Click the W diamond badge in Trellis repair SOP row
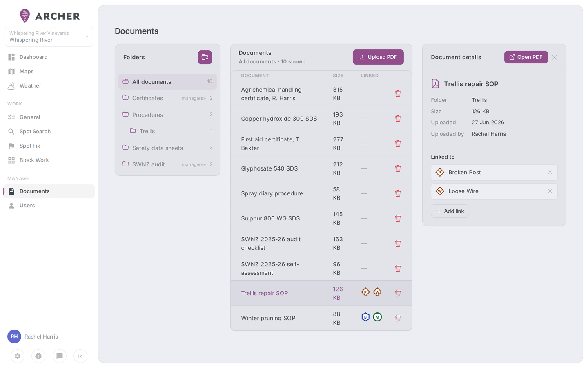588x368 pixels. pyautogui.click(x=377, y=292)
